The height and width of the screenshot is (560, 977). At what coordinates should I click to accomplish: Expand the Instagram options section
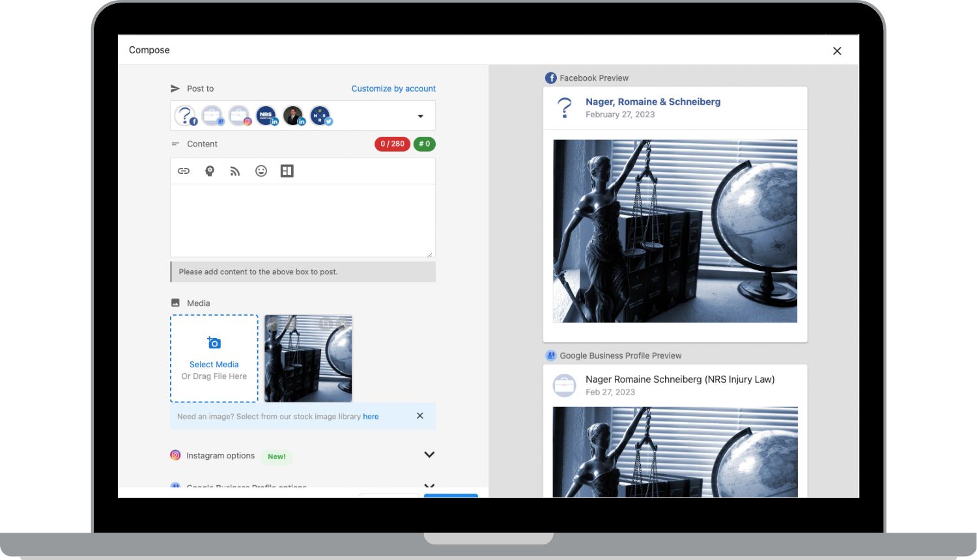pyautogui.click(x=429, y=455)
